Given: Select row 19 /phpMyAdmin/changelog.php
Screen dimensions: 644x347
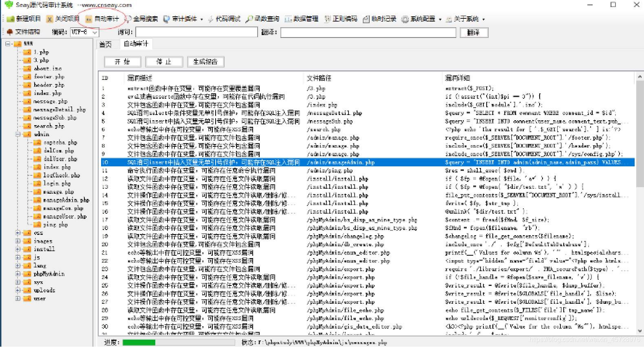Looking at the screenshot, I should (367, 236).
